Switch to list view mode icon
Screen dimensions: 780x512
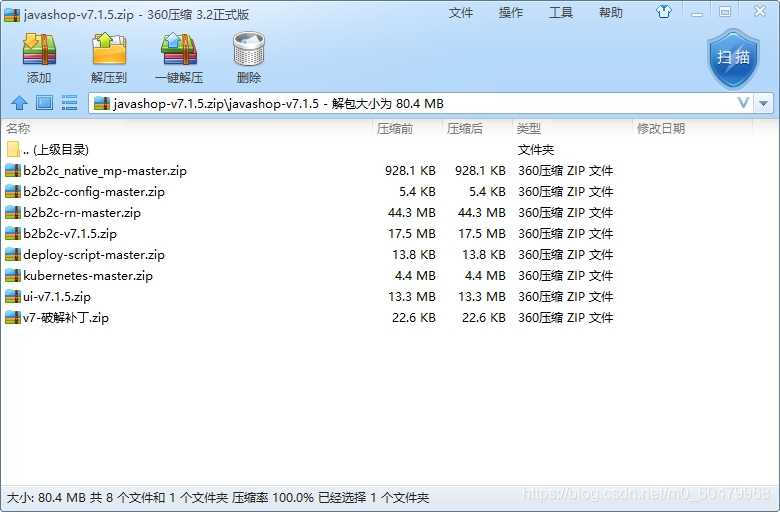(x=69, y=103)
